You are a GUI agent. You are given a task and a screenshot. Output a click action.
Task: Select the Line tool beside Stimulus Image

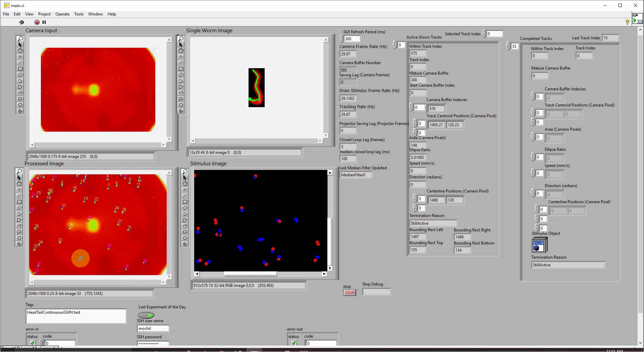coord(185,196)
